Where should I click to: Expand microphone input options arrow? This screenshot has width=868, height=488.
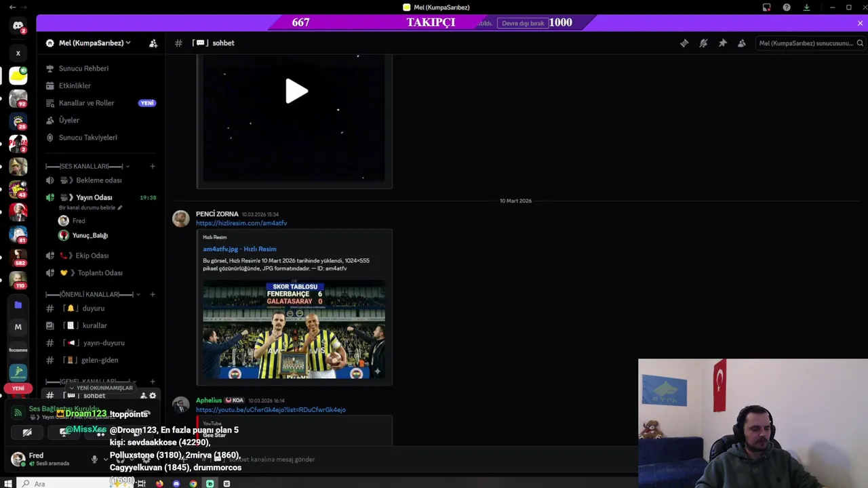click(106, 459)
